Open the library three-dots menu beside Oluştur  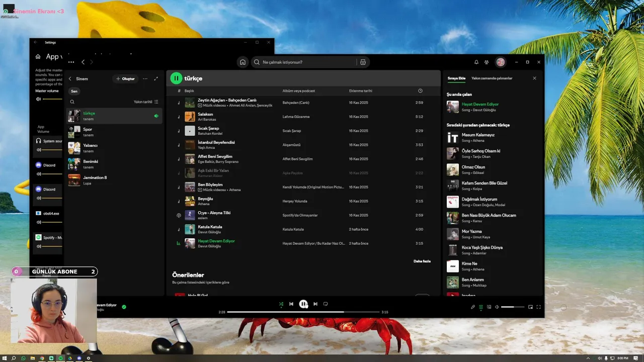(145, 79)
